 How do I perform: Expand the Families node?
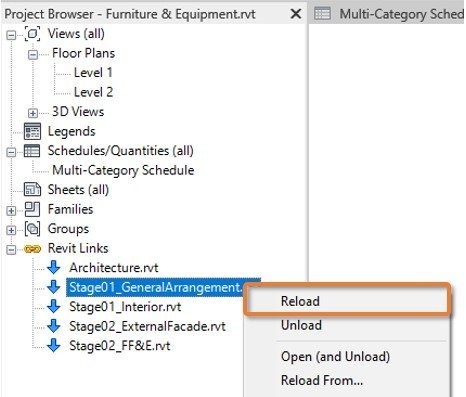click(x=11, y=211)
